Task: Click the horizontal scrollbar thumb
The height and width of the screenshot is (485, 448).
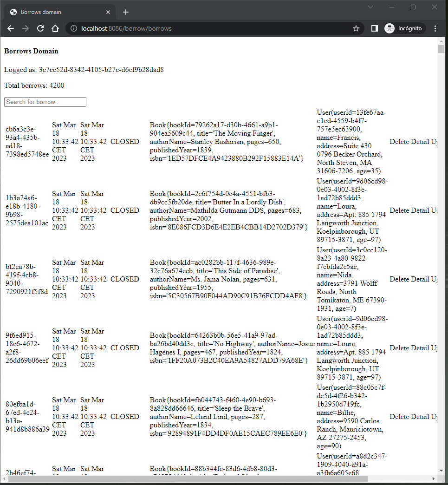Action: pyautogui.click(x=189, y=479)
